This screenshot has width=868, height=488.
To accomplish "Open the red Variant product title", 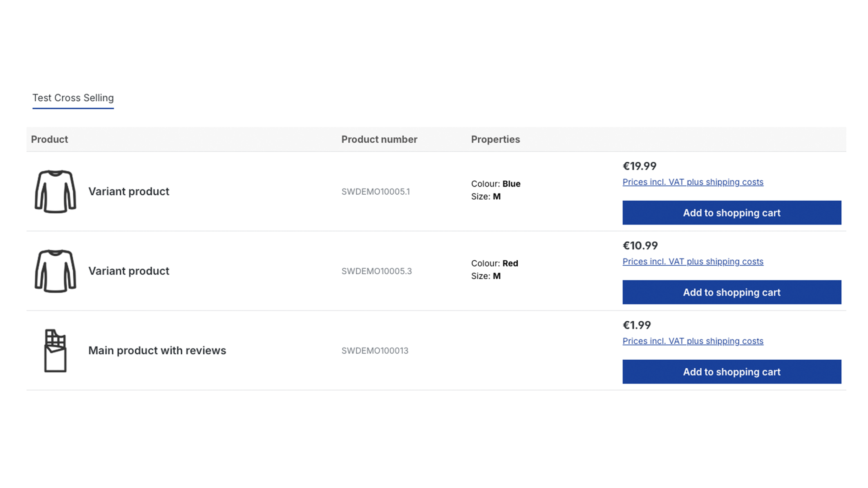I will tap(129, 271).
